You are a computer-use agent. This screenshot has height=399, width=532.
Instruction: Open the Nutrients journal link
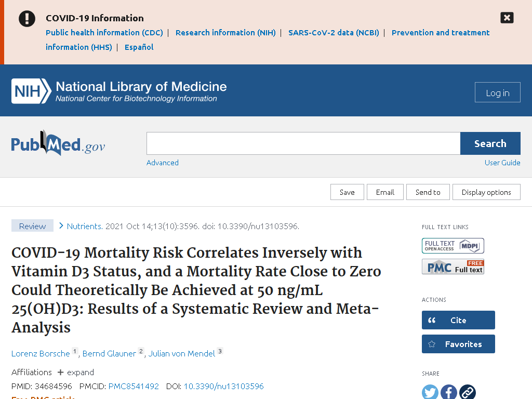[x=85, y=227]
